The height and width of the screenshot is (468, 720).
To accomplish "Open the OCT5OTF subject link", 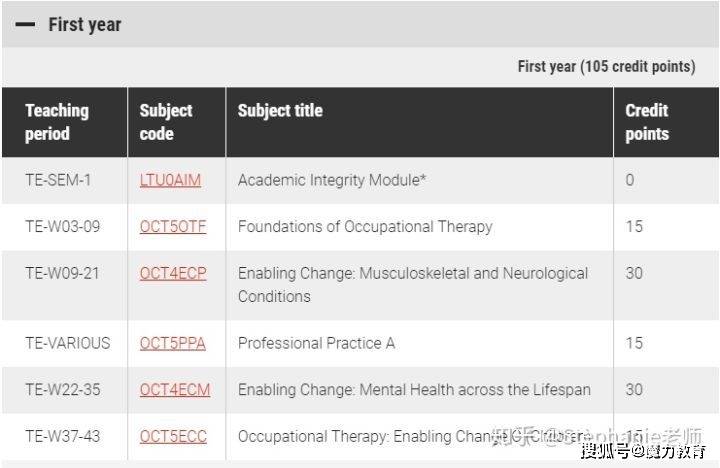I will click(x=173, y=226).
